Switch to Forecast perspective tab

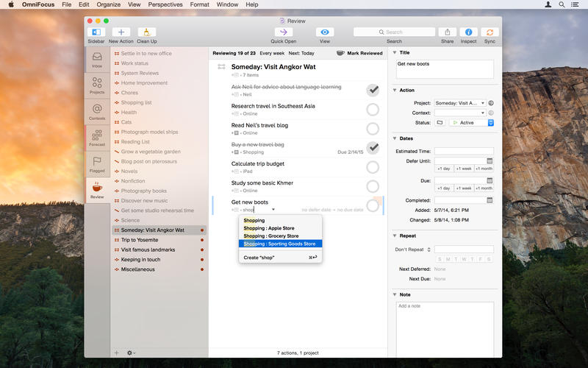(97, 136)
